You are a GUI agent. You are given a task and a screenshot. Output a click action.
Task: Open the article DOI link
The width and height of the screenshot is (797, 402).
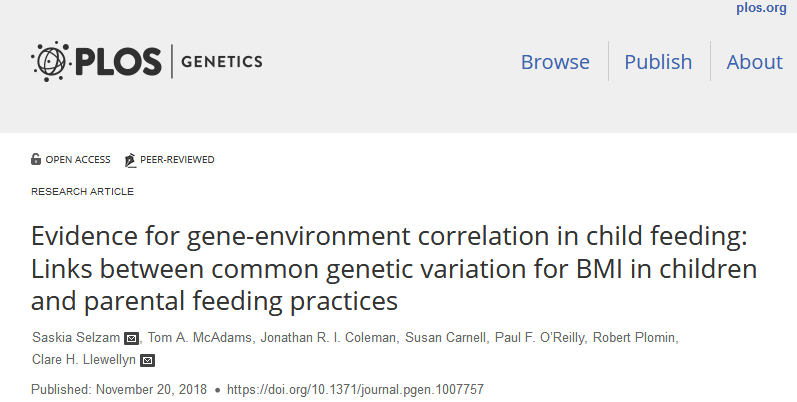[x=355, y=390]
